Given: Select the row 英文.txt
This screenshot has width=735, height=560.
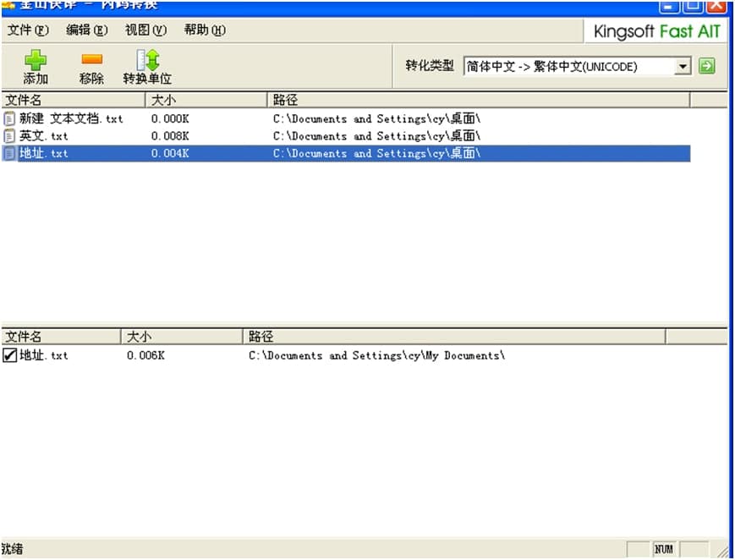Looking at the screenshot, I should coord(346,136).
